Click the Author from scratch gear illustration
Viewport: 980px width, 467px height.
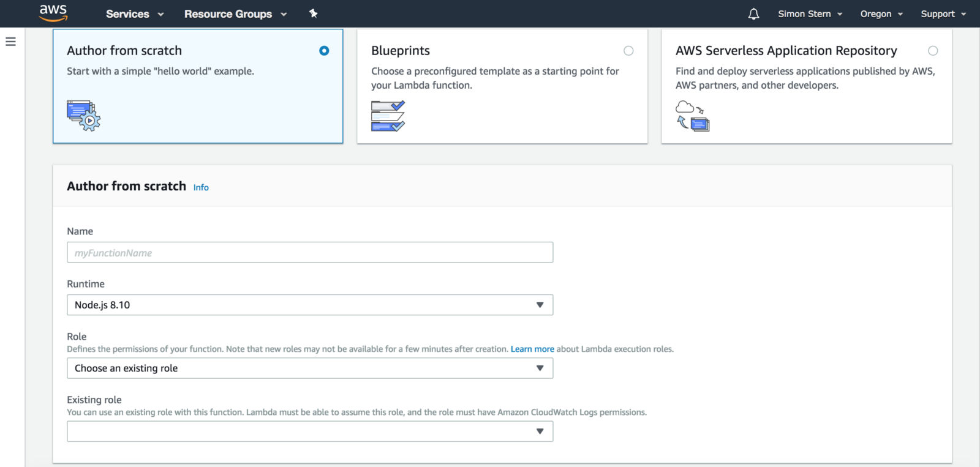coord(83,116)
